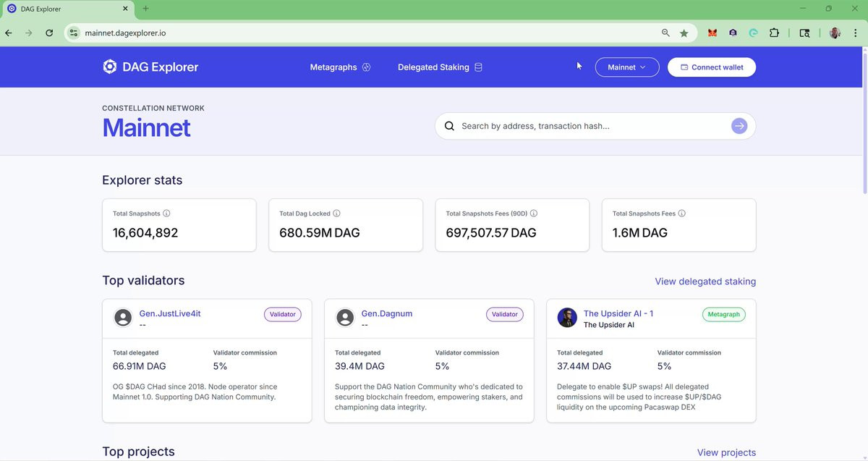Click the 697,507.57 DAG fees value
Screen dimensions: 868x461
point(491,233)
